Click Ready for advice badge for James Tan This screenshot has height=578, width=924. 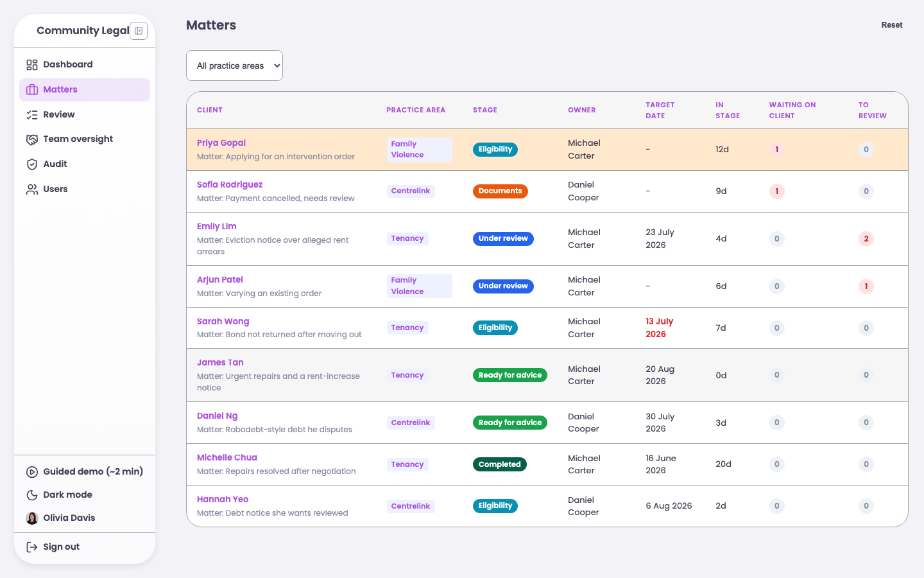[x=510, y=375]
